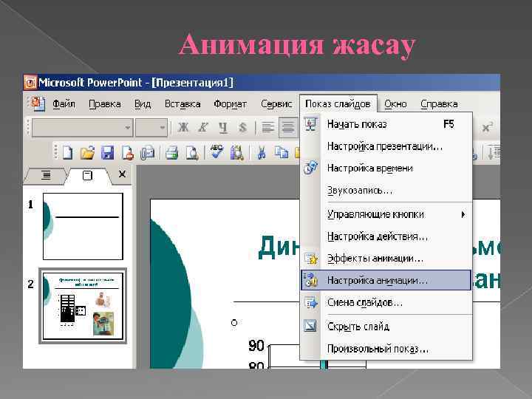The image size is (532, 399).
Task: Click the Copy icon
Action: click(282, 153)
